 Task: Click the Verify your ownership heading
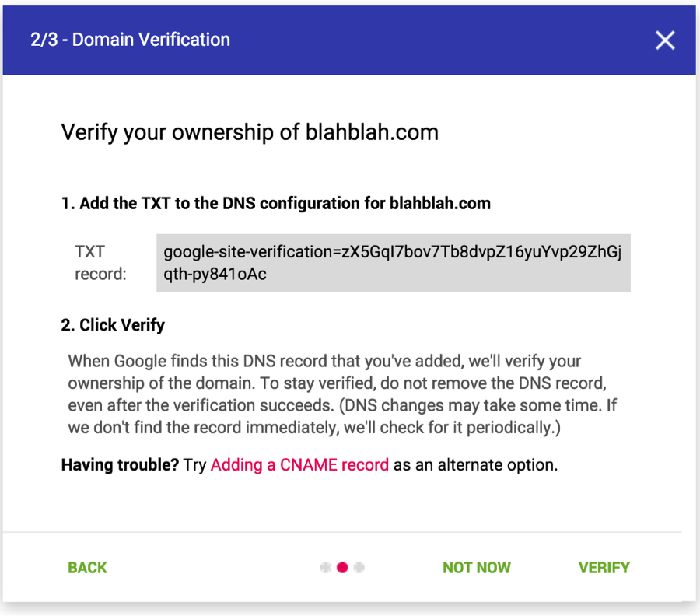[x=249, y=132]
